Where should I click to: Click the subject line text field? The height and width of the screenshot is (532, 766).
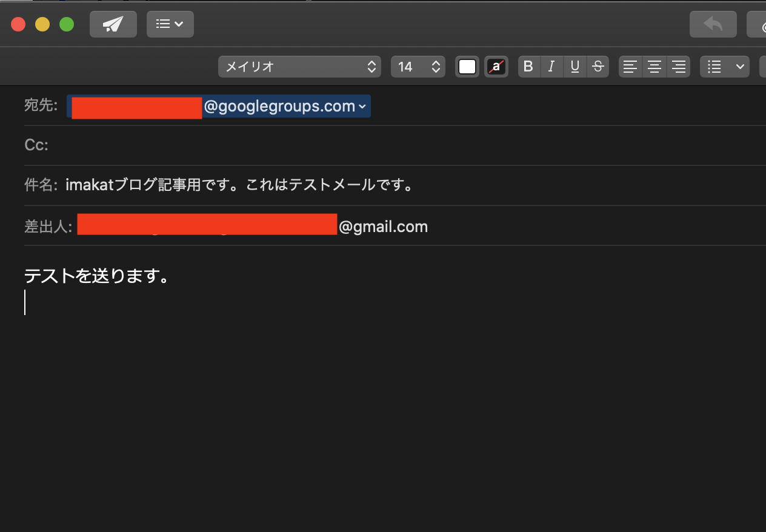[424, 185]
